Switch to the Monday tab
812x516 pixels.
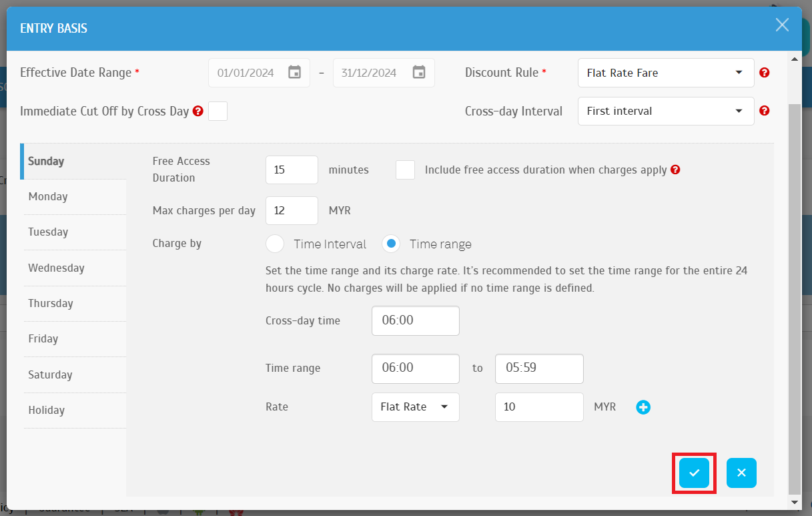(48, 196)
